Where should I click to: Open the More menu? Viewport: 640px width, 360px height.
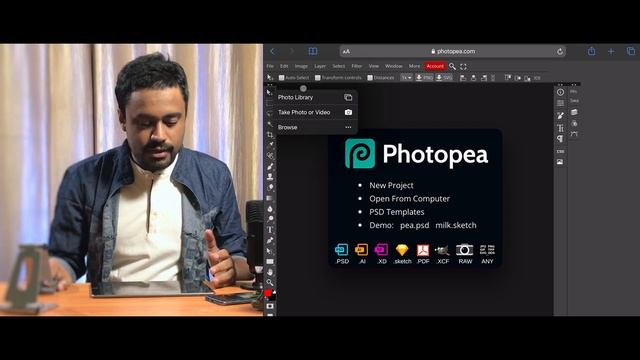coord(414,66)
